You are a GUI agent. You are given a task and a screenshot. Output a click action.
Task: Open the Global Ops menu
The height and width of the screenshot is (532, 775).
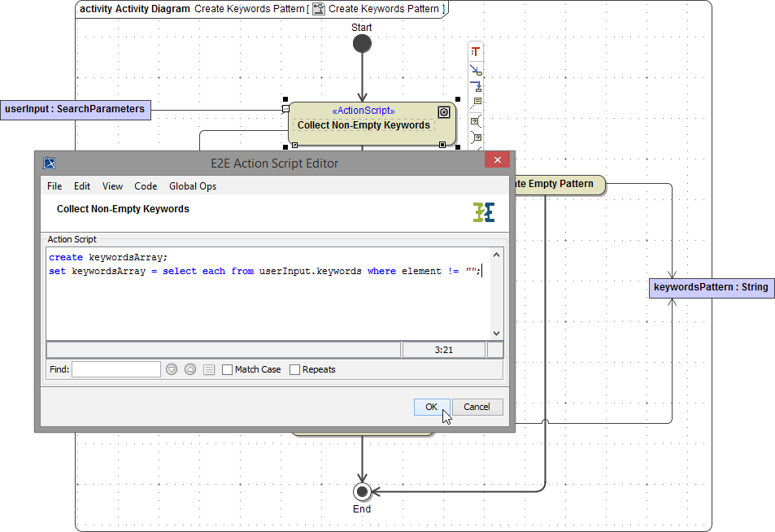point(193,185)
